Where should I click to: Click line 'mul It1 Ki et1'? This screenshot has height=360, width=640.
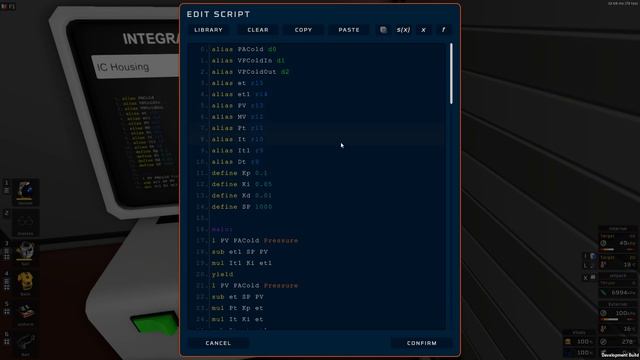(241, 263)
